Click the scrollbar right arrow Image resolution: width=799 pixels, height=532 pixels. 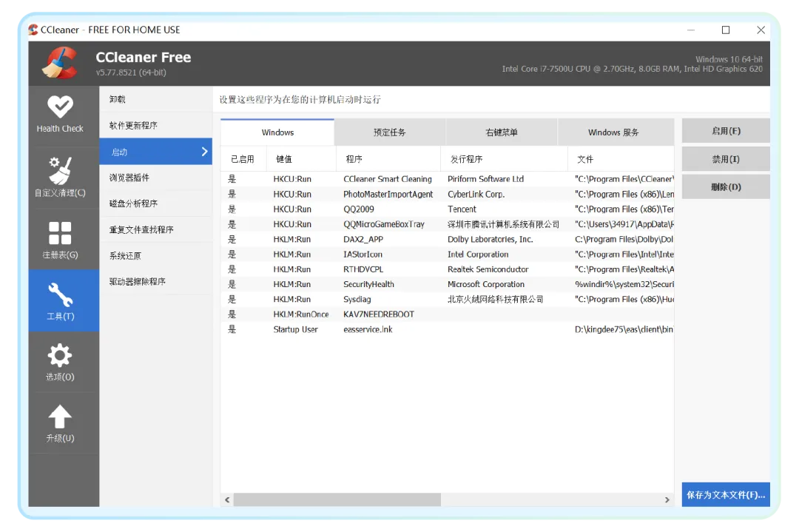pos(667,500)
